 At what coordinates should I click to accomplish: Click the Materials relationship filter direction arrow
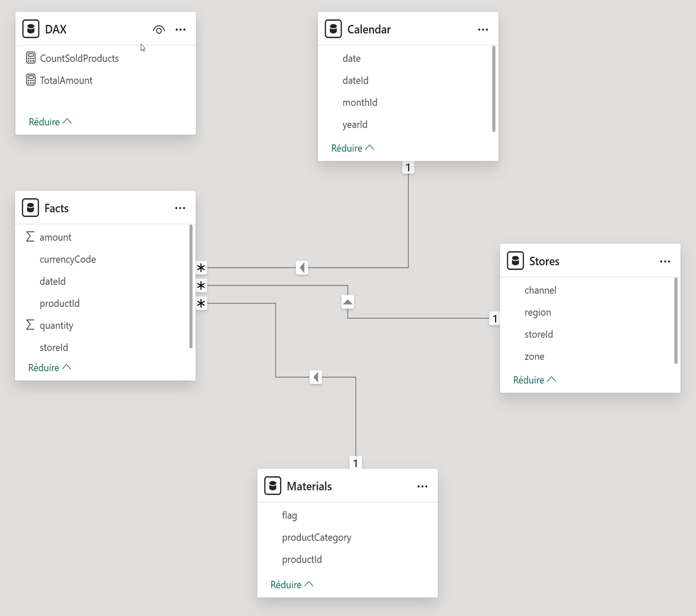click(316, 377)
